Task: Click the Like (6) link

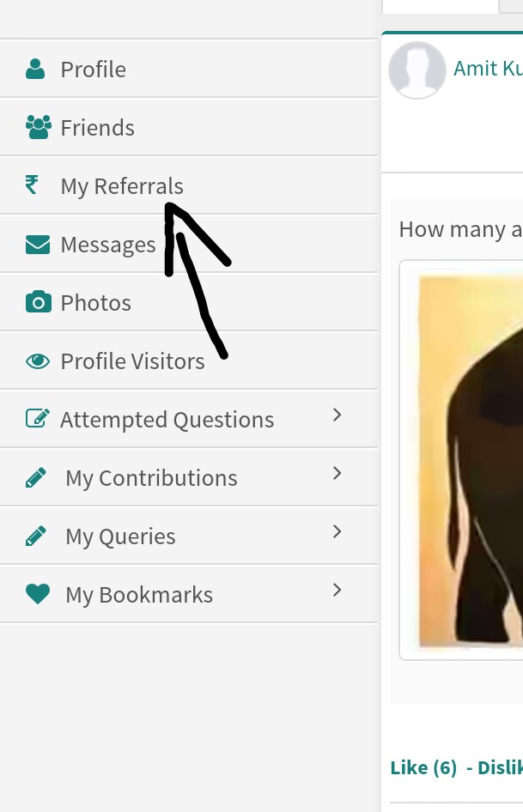Action: [423, 767]
